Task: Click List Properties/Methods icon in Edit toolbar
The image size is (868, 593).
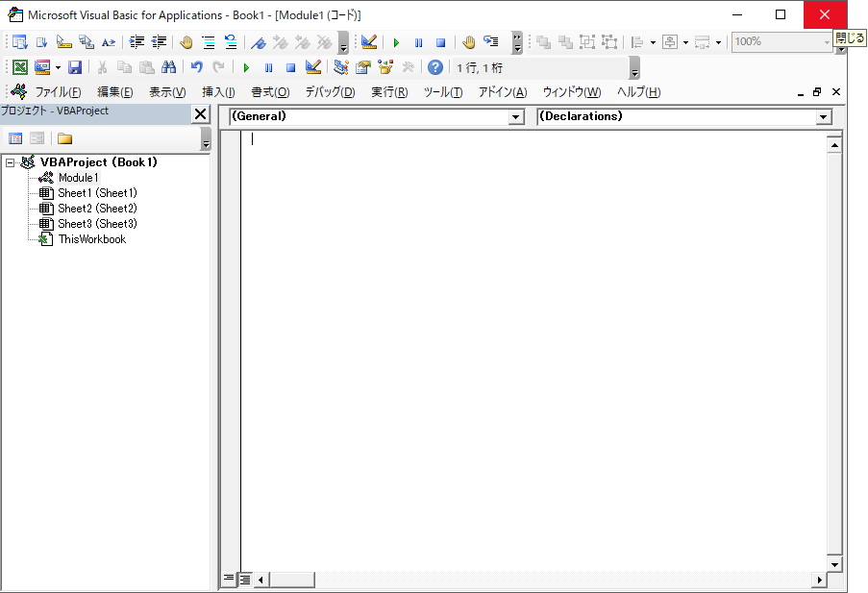Action: pyautogui.click(x=20, y=42)
